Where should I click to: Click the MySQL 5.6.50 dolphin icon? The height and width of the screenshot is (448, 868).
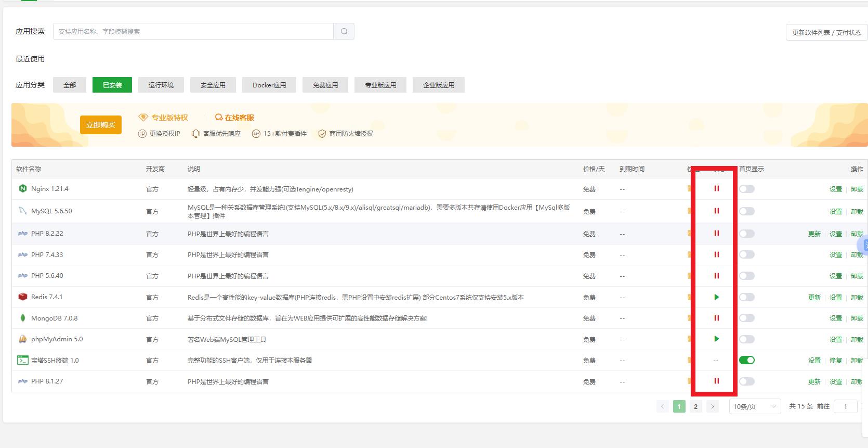pyautogui.click(x=22, y=211)
